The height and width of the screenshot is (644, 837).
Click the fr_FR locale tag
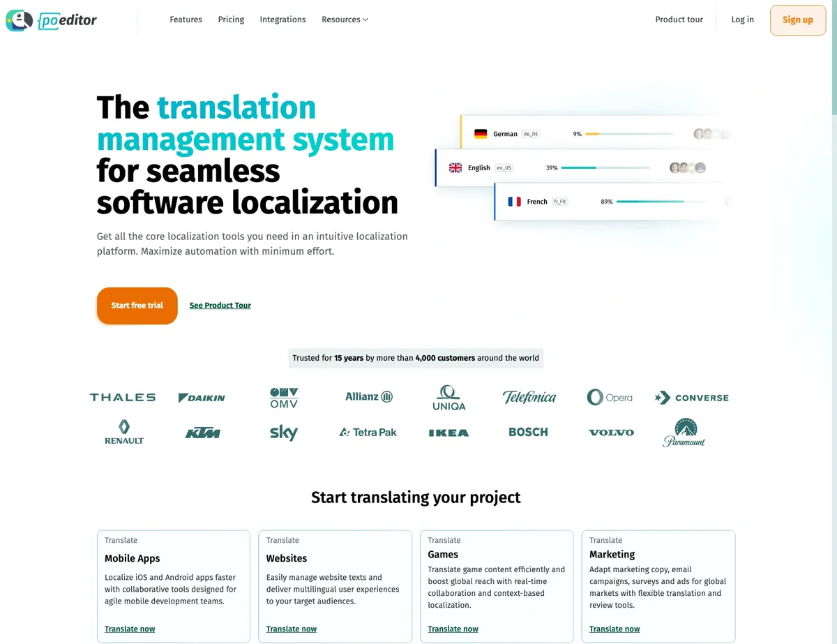point(560,202)
